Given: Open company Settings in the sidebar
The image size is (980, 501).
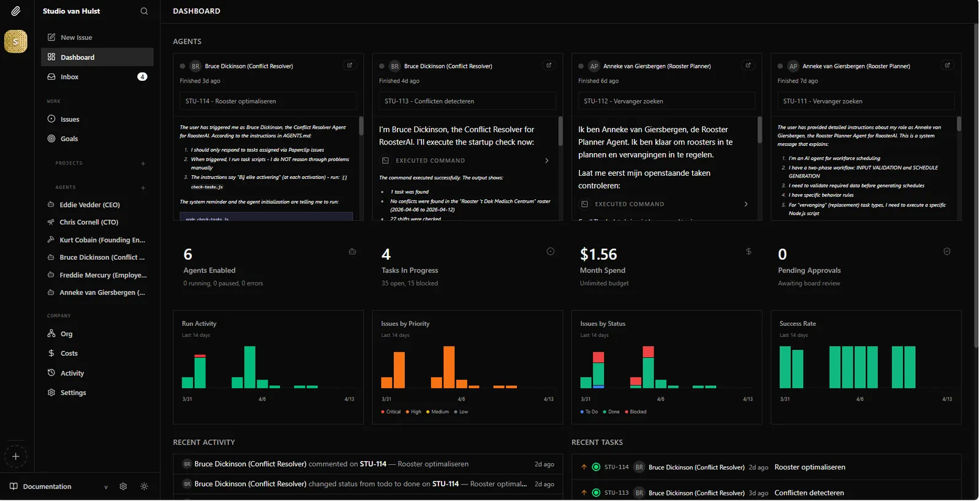Looking at the screenshot, I should tap(97, 393).
